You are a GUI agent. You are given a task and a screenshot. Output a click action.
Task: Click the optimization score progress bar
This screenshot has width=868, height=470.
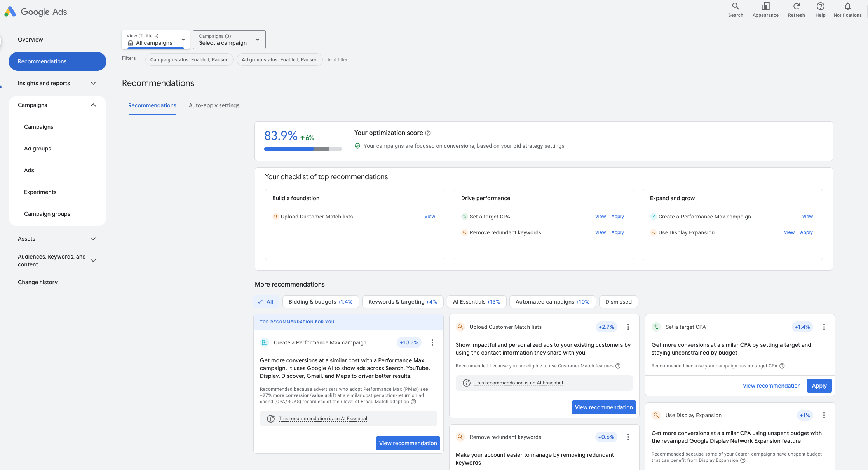(303, 149)
